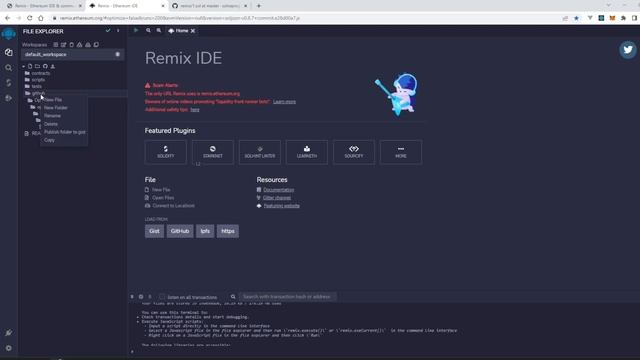
Task: Click the terminal search magnifier icon
Action: pos(233,297)
